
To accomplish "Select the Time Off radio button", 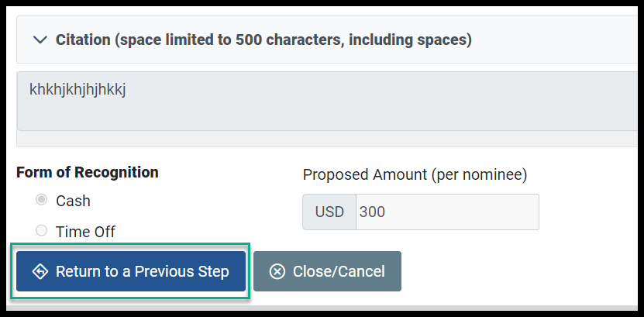I will (41, 231).
